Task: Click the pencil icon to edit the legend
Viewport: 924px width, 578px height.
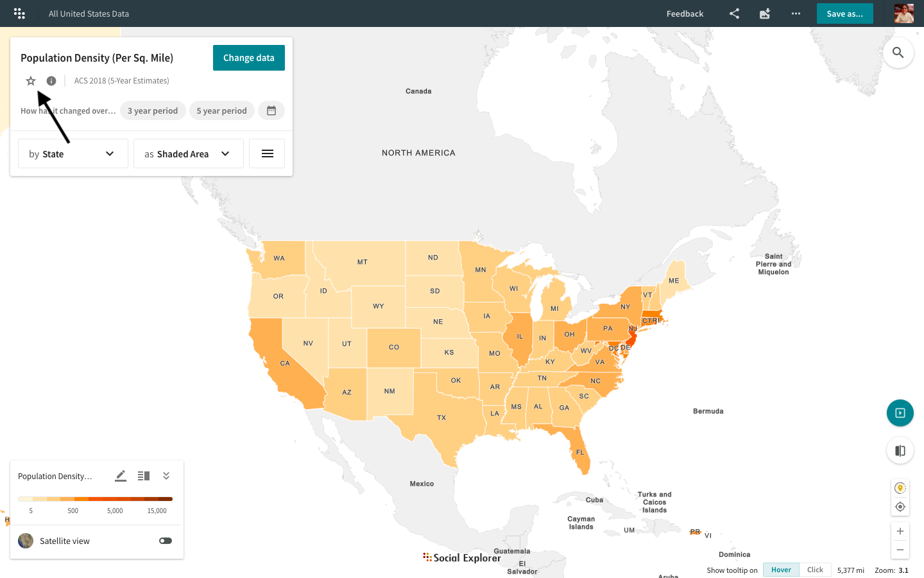Action: [120, 476]
